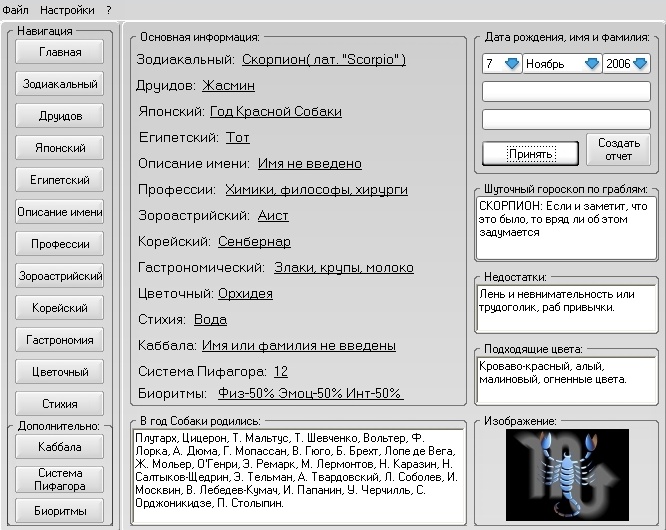Follow the Аист Zoroastrian link
This screenshot has height=530, width=666.
(x=273, y=216)
